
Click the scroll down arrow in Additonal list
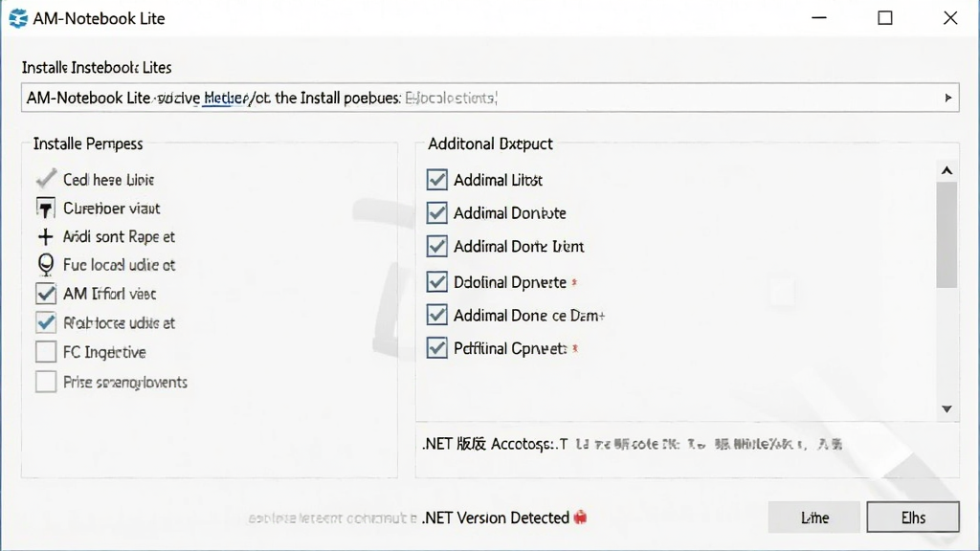point(947,409)
